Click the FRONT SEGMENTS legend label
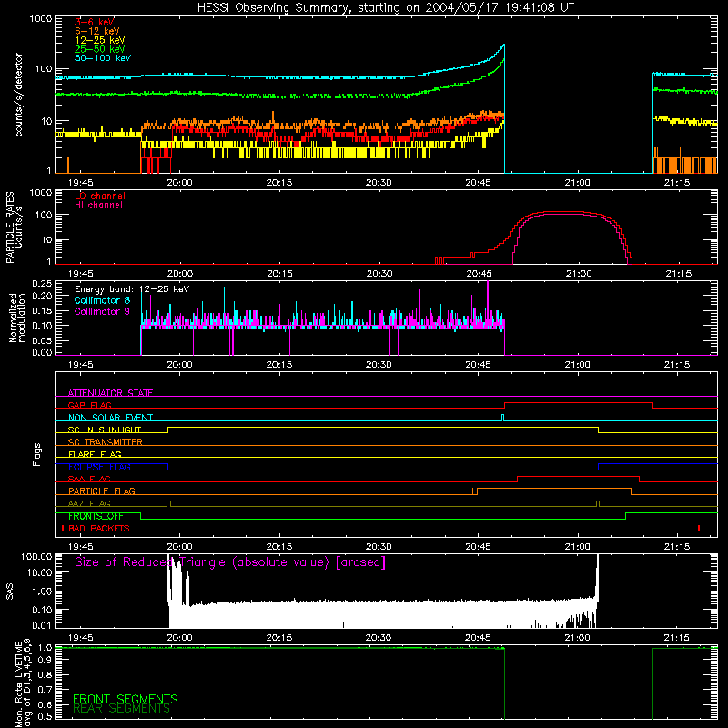 [126, 699]
